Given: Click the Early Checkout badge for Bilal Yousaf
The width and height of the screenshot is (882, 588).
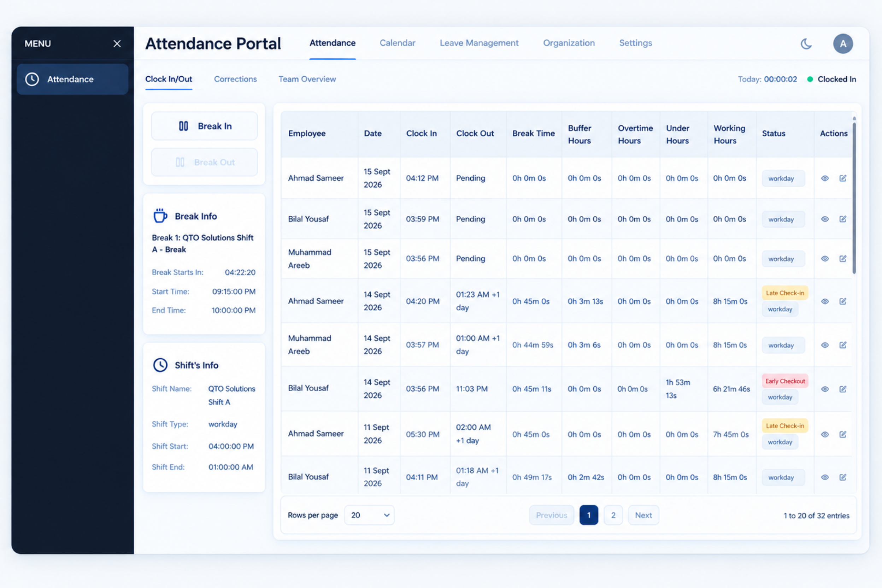Looking at the screenshot, I should pos(785,381).
